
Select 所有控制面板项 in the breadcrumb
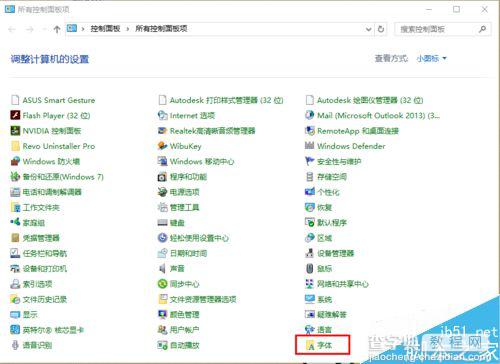pos(161,29)
